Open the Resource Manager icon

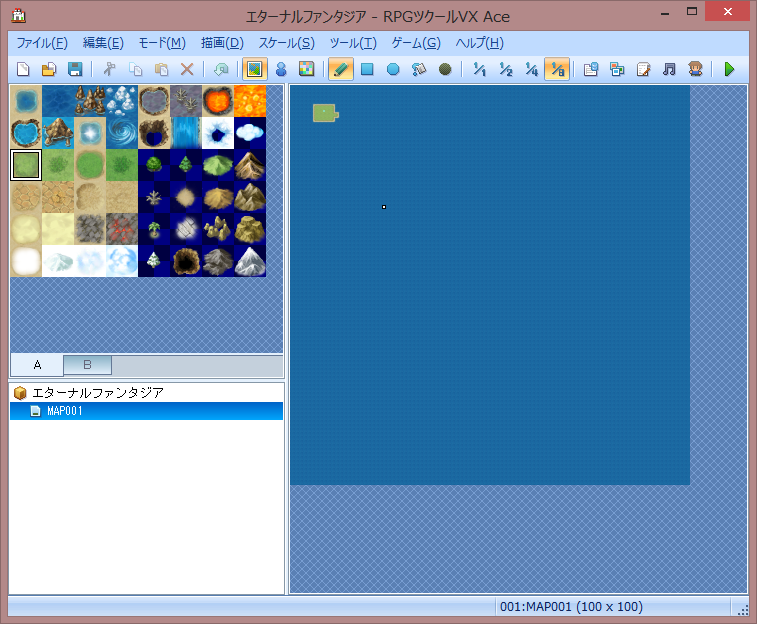pyautogui.click(x=617, y=69)
